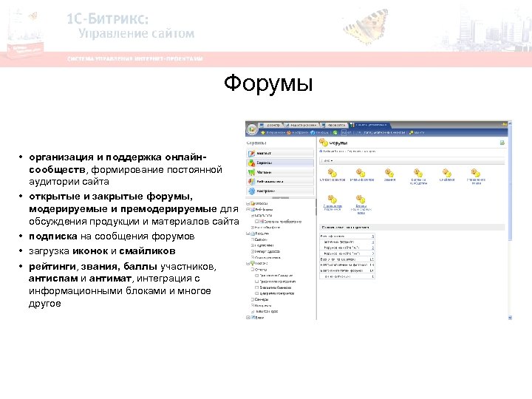The image size is (532, 399).
Task: Switch to the Просмотр tab
Action: (270, 125)
